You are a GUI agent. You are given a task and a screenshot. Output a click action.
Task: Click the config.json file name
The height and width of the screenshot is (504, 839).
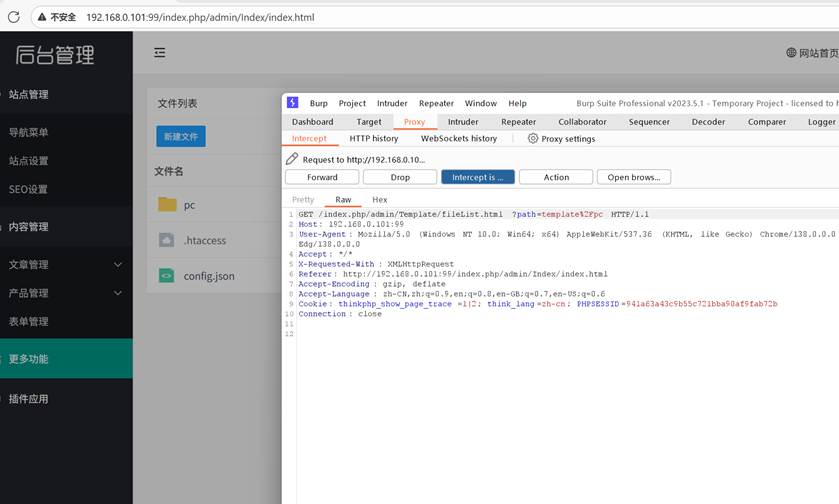coord(209,276)
